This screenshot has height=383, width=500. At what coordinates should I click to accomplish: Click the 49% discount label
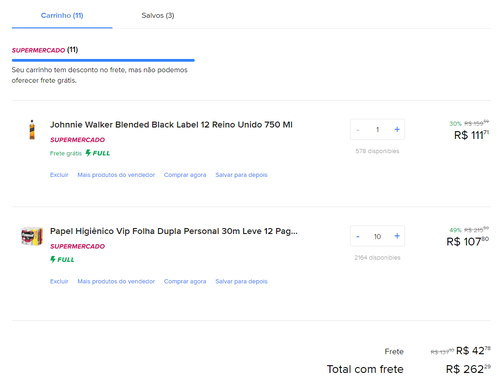coord(455,230)
